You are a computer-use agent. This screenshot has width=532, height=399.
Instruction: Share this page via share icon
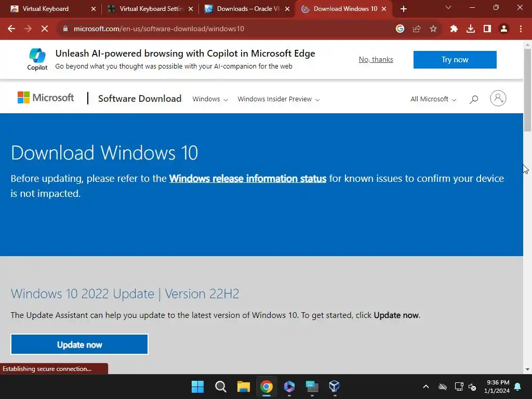[417, 29]
